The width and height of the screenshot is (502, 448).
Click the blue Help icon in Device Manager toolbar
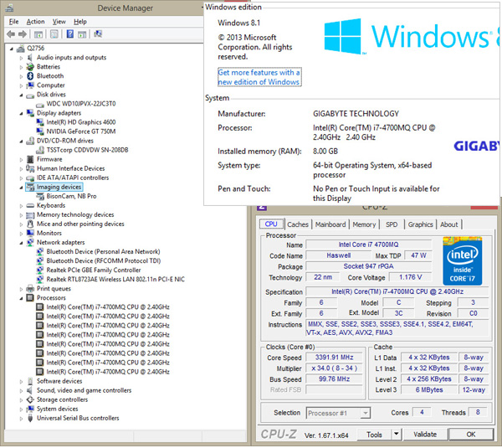(70, 34)
